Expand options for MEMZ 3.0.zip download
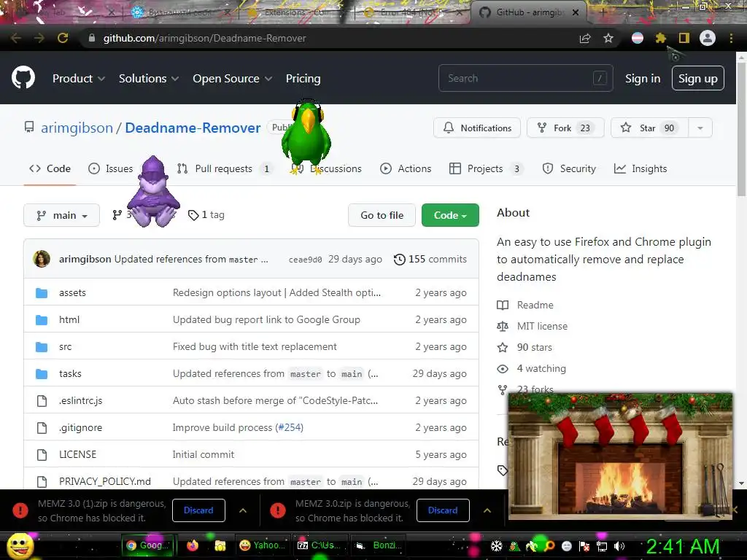The height and width of the screenshot is (560, 747). click(x=487, y=510)
